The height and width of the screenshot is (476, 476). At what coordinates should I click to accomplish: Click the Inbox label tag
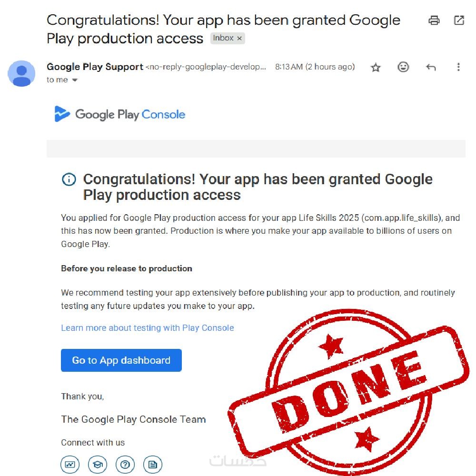tap(223, 39)
